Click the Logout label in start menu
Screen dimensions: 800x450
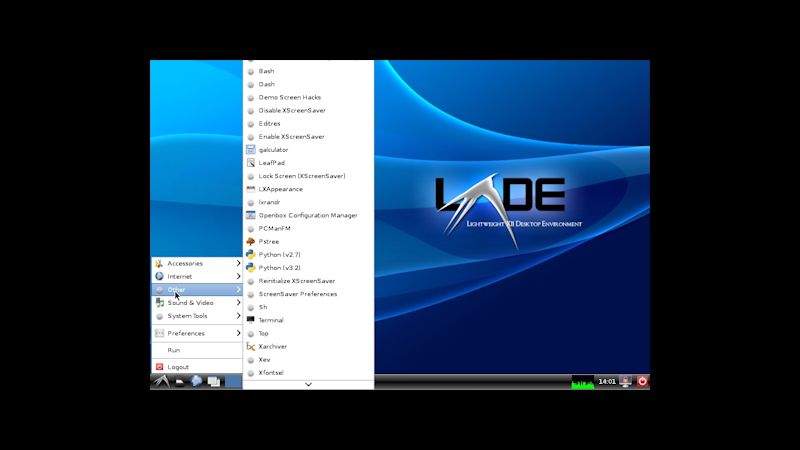(x=178, y=367)
